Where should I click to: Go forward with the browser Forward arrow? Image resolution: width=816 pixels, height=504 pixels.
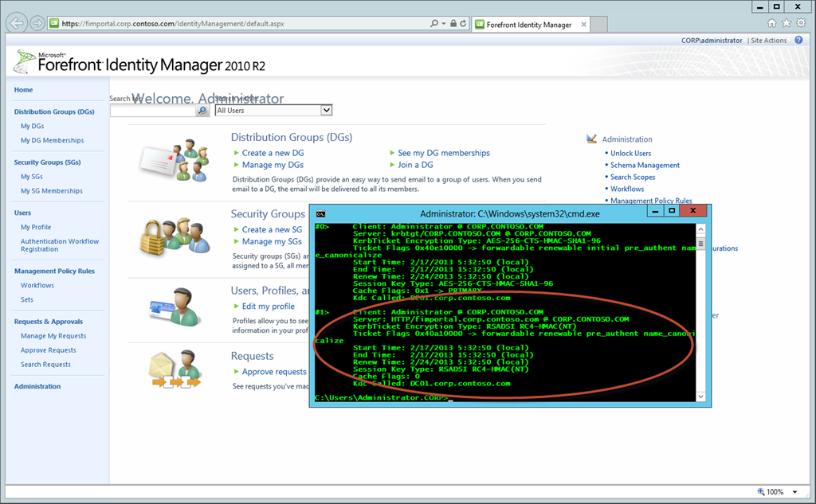pyautogui.click(x=37, y=23)
